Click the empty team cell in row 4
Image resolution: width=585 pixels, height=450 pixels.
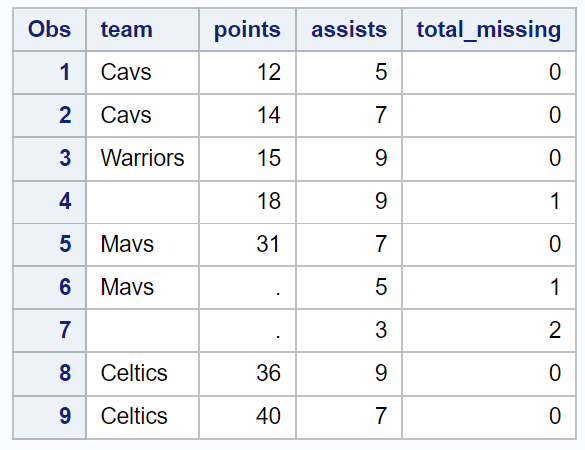pyautogui.click(x=143, y=201)
